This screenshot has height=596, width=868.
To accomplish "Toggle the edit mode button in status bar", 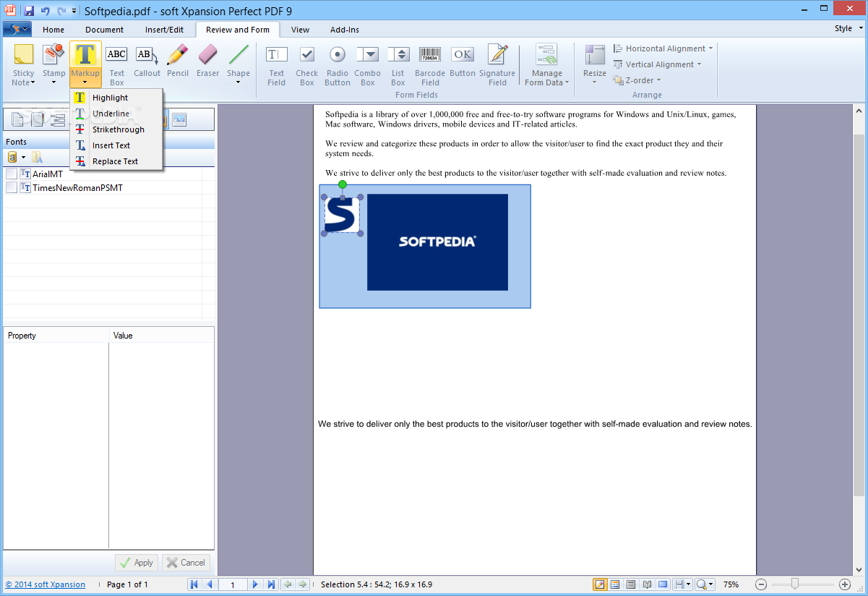I will pos(600,584).
